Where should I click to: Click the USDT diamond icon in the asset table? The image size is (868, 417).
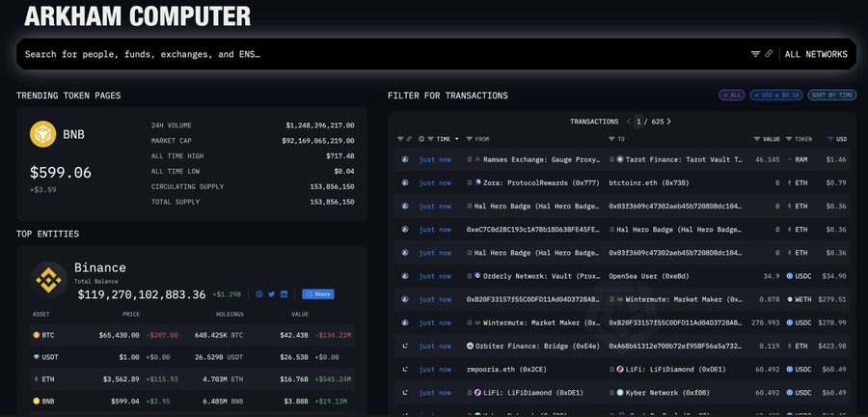click(37, 357)
